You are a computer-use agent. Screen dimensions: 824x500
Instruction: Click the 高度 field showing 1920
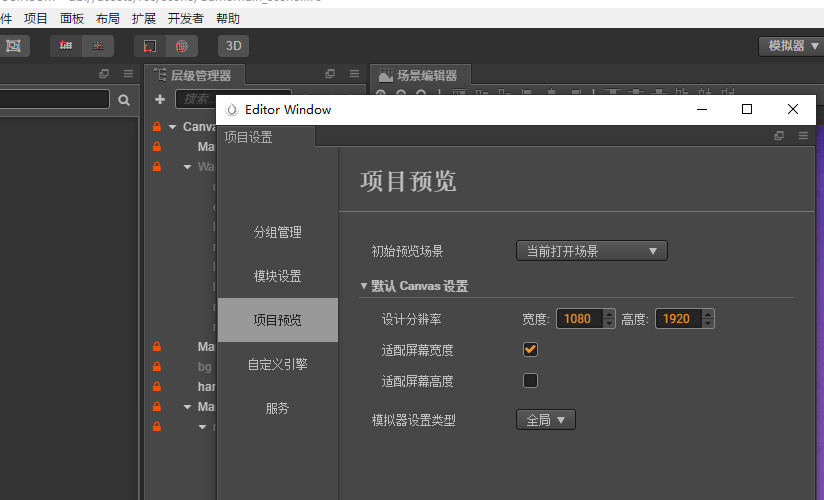click(678, 319)
